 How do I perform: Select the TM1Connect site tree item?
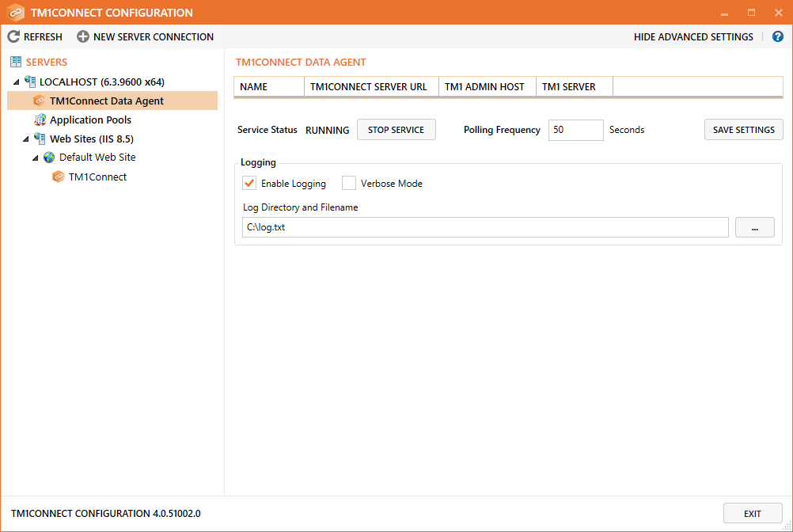97,177
